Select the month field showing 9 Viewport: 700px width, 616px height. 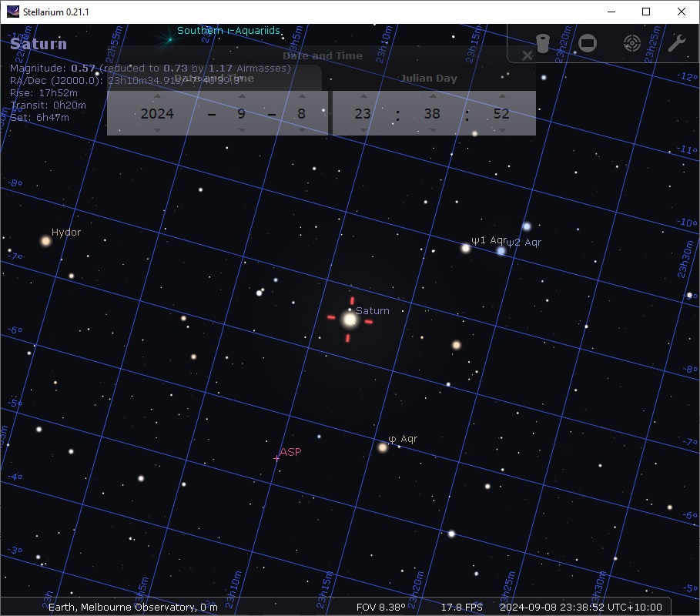click(x=242, y=113)
